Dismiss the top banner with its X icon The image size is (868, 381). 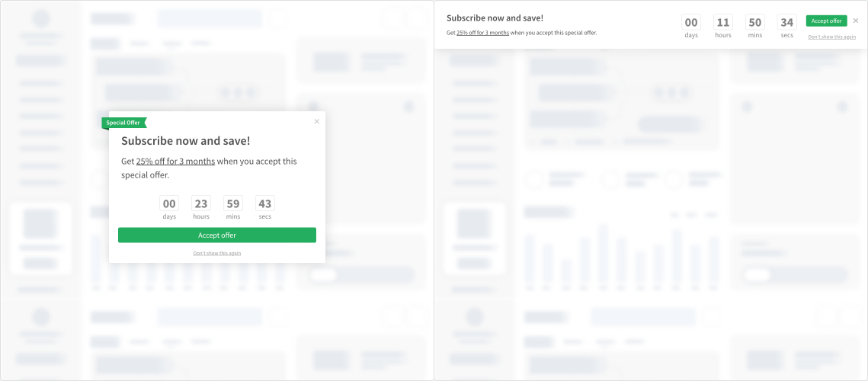coord(856,21)
